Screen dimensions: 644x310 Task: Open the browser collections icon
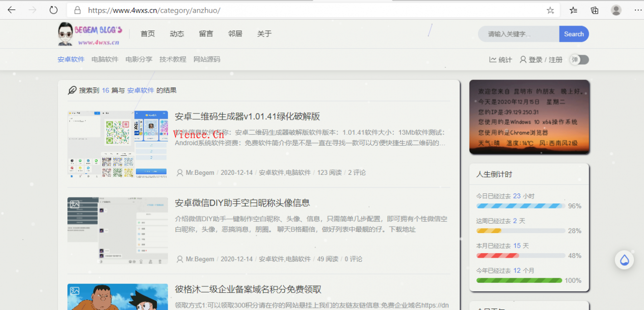pos(595,10)
